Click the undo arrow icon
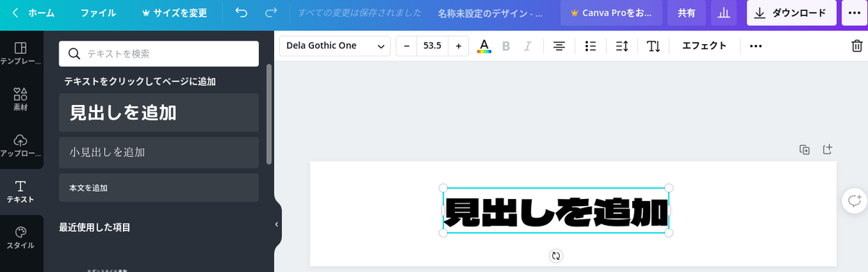The width and height of the screenshot is (868, 272). pyautogui.click(x=242, y=13)
